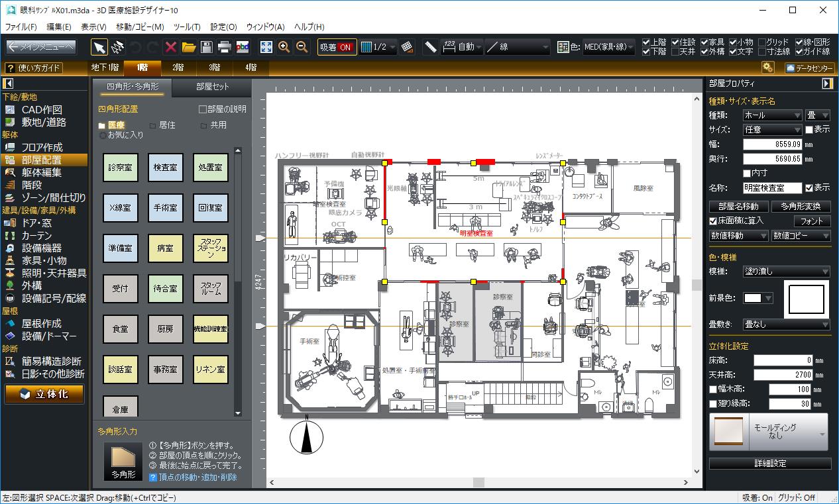Enable the グリッド checkbox
This screenshot has height=504, width=839.
(762, 42)
